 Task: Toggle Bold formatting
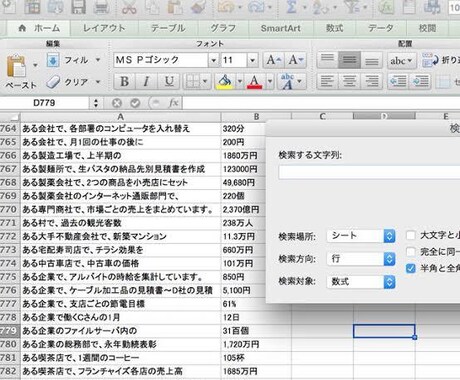click(124, 81)
